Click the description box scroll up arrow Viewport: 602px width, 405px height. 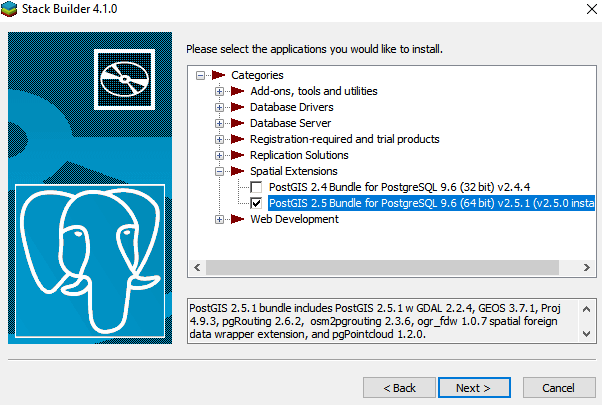[586, 309]
